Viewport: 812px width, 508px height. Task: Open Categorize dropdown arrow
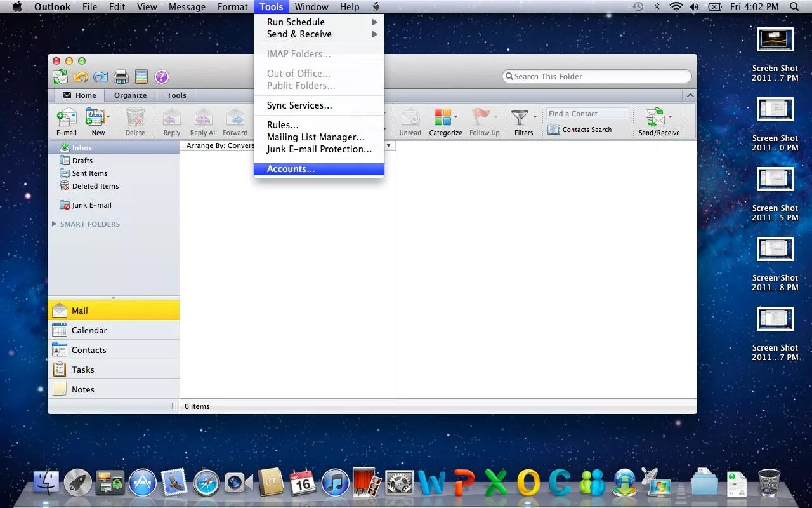click(455, 117)
